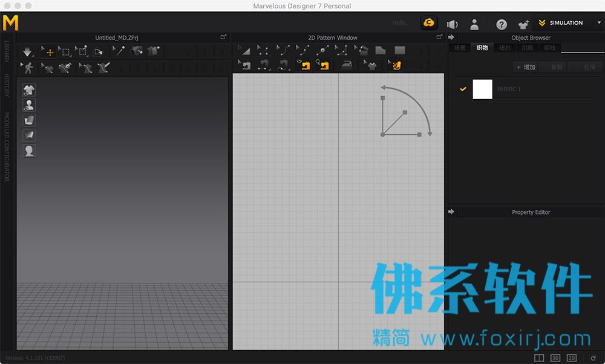Select the orange Select/Move tool

[x=48, y=52]
